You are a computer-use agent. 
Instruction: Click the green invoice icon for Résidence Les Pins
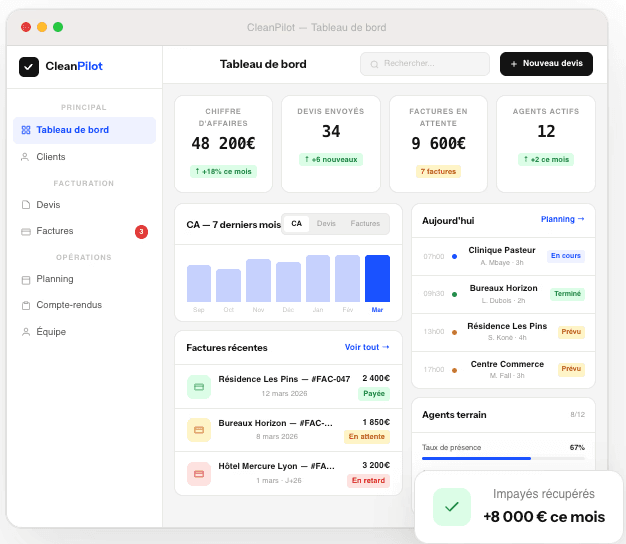tap(199, 387)
